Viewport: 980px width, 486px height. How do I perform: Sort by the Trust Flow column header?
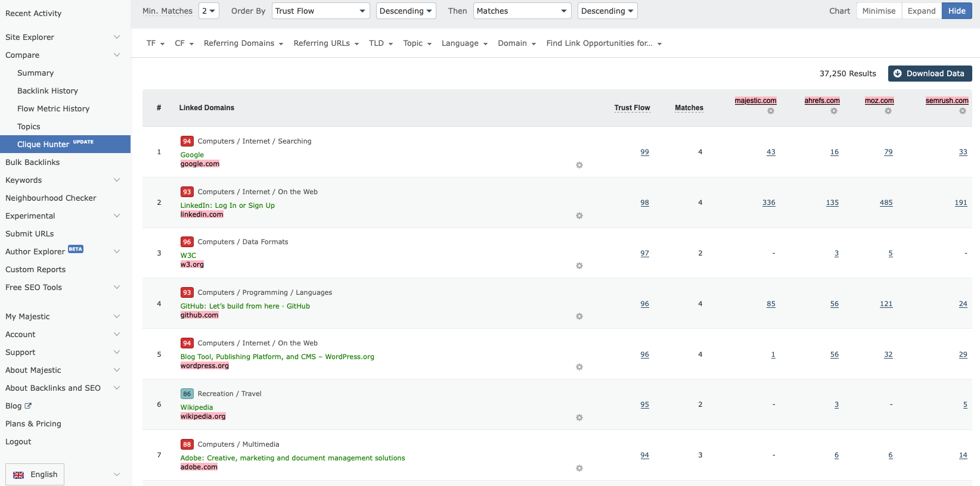[x=632, y=108]
